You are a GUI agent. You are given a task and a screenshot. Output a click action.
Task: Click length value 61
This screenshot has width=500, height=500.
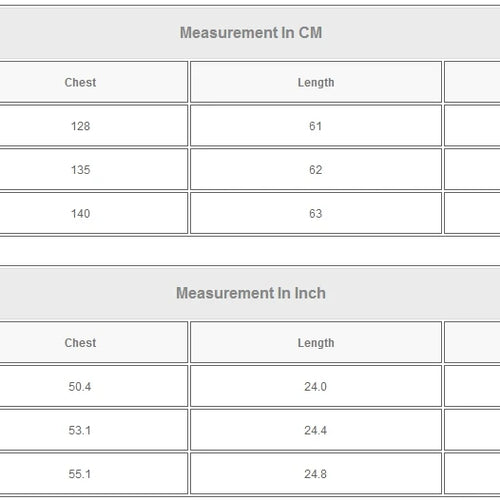315,126
